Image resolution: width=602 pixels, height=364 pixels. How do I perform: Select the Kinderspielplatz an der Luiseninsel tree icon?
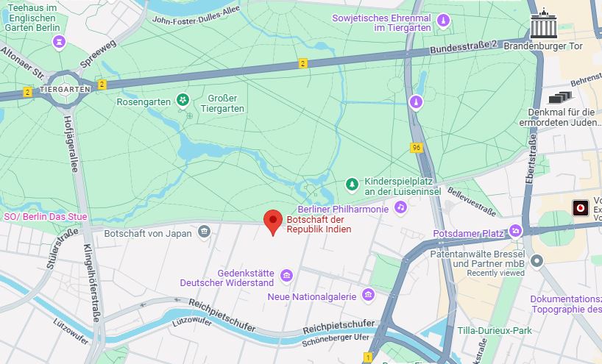352,185
